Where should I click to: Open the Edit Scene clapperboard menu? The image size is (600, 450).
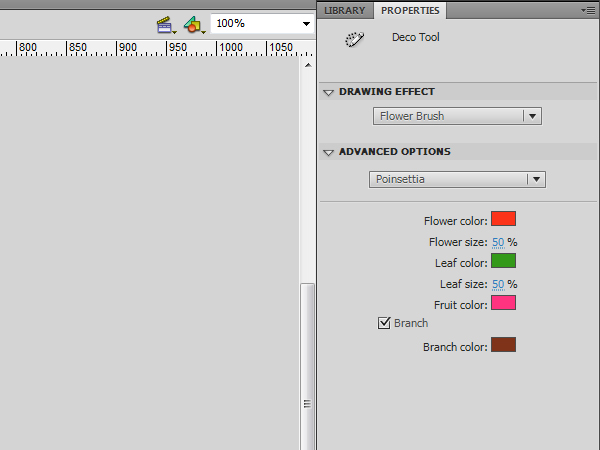pyautogui.click(x=166, y=25)
